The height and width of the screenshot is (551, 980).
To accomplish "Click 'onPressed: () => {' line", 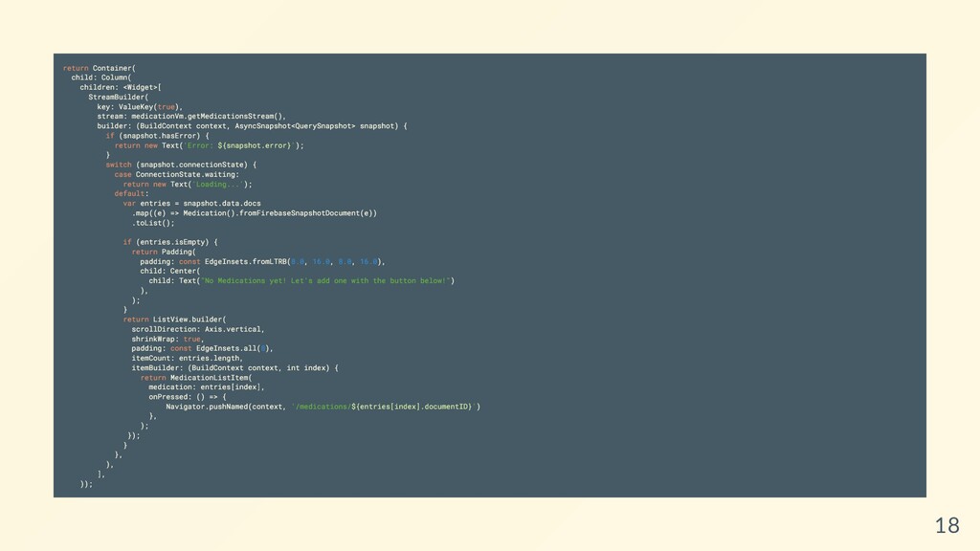I will 188,397.
